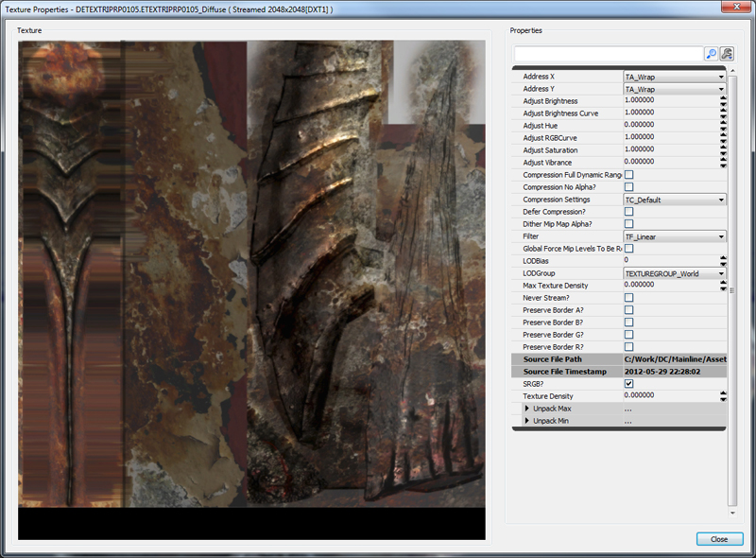Focus the Properties search input field

click(x=609, y=54)
